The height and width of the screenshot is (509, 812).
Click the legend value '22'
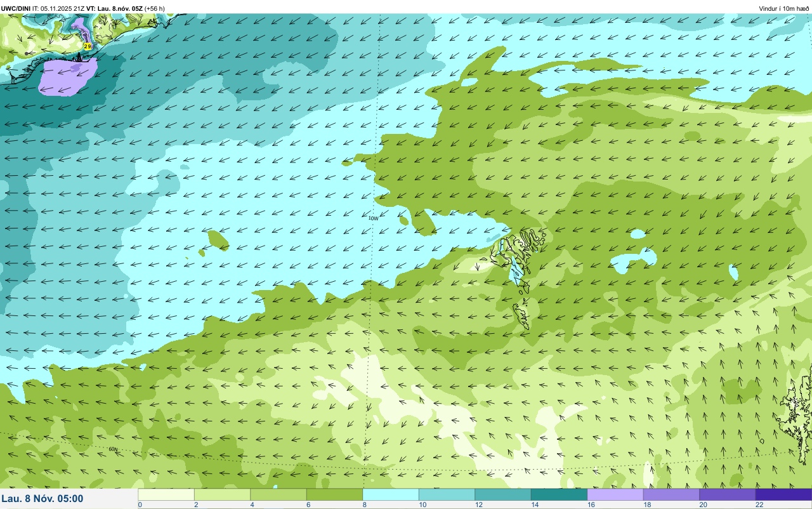(x=759, y=505)
